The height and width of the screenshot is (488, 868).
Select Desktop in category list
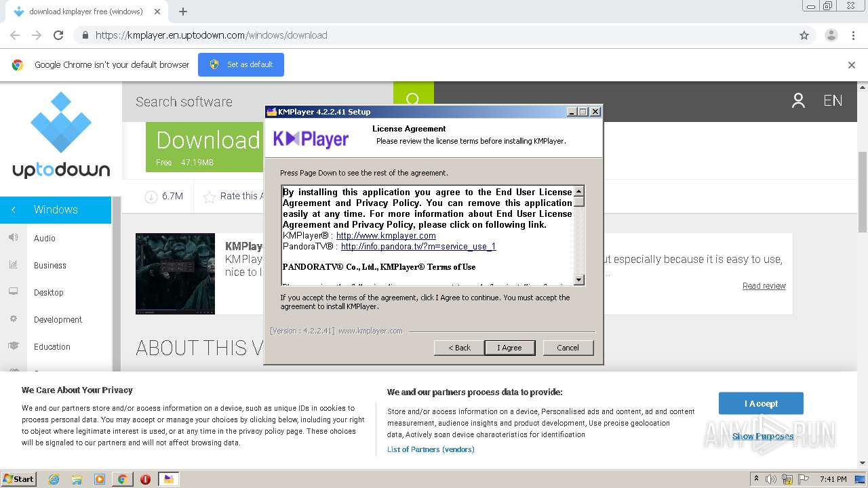tap(49, 292)
